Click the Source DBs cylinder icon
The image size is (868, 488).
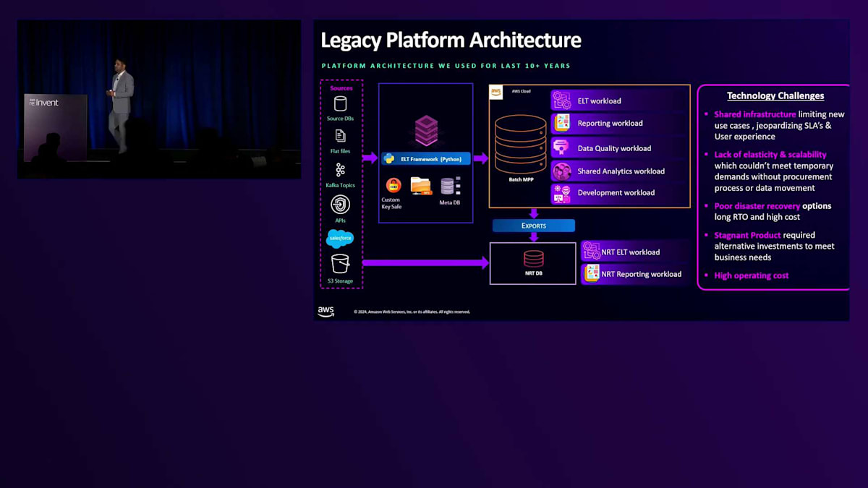click(340, 104)
